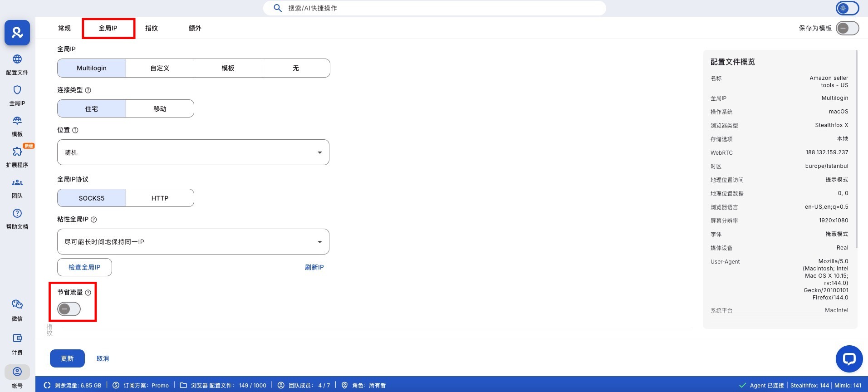This screenshot has height=392, width=868.
Task: Click the Europe/Istanbul timezone value
Action: (x=827, y=166)
